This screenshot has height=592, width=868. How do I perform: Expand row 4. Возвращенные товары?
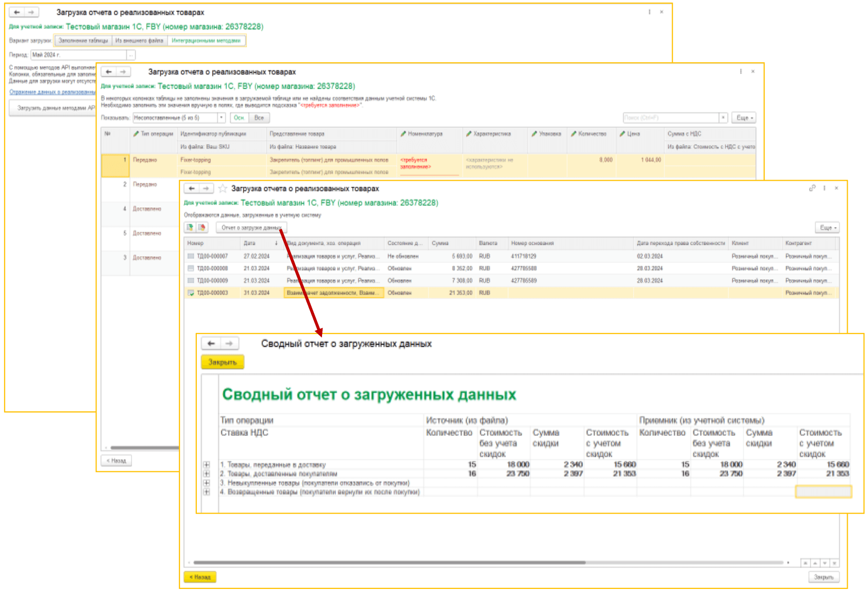pyautogui.click(x=207, y=492)
